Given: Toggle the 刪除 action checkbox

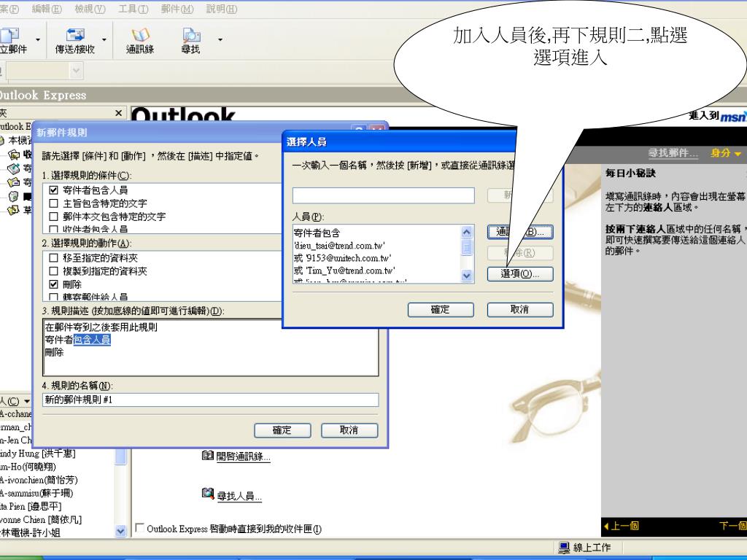Looking at the screenshot, I should pos(54,284).
